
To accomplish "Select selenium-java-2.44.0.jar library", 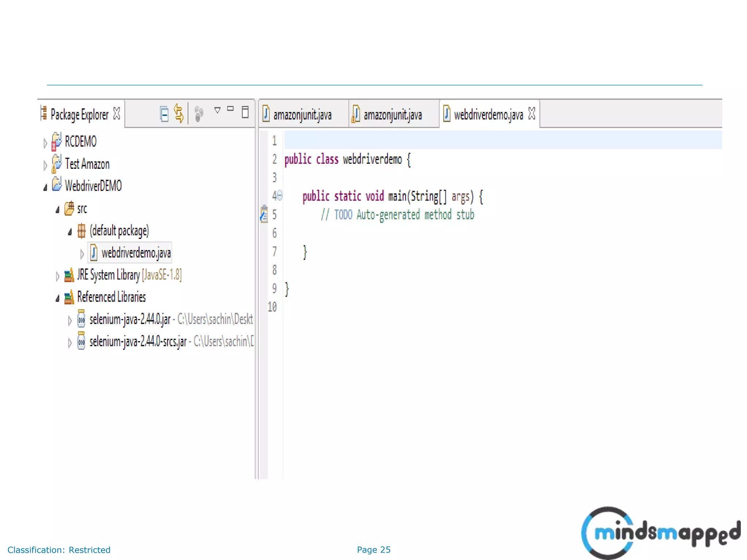I will click(x=129, y=319).
